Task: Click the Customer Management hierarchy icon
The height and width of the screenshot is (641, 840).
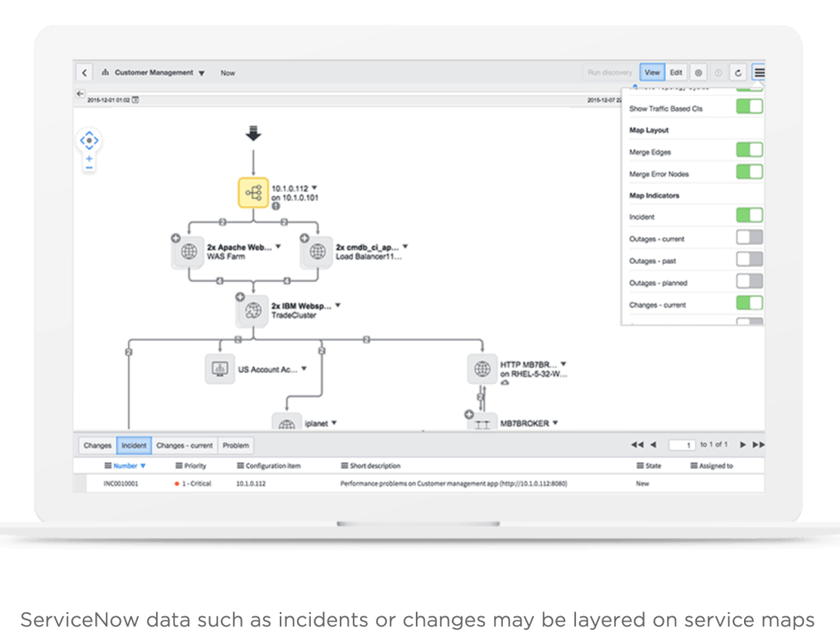Action: coord(106,72)
